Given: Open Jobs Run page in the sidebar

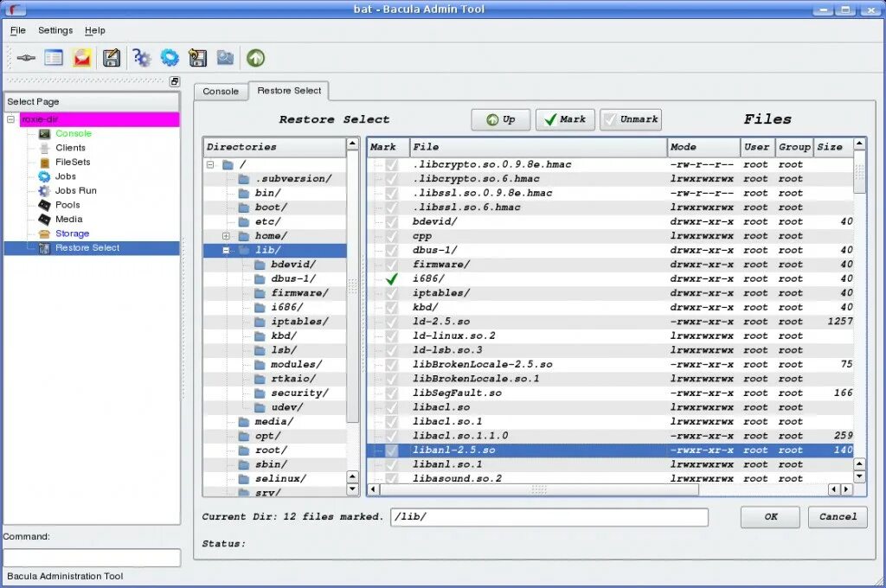Looking at the screenshot, I should pyautogui.click(x=76, y=190).
